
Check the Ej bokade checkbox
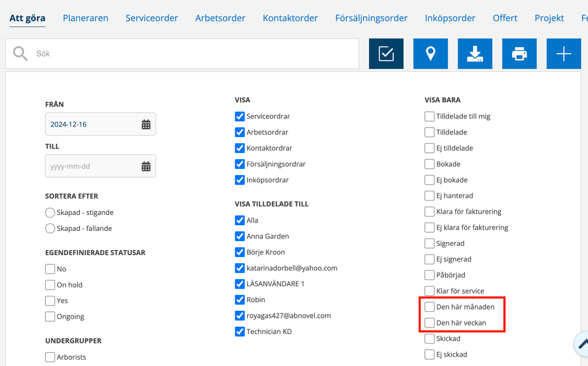[430, 180]
